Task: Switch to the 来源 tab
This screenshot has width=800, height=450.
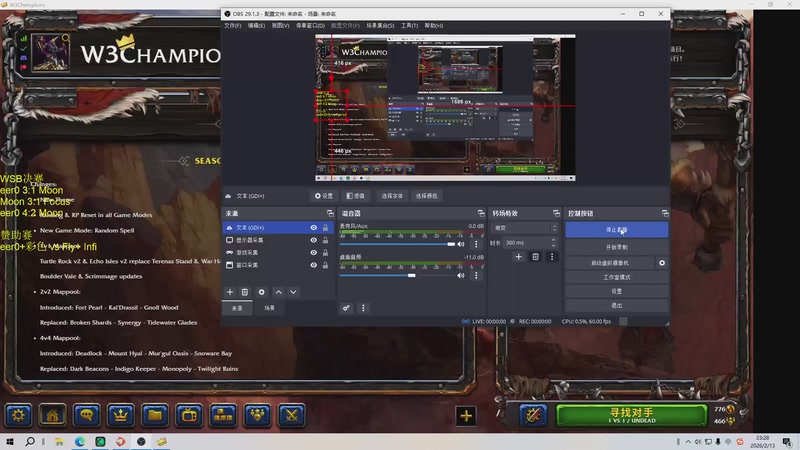Action: click(237, 308)
